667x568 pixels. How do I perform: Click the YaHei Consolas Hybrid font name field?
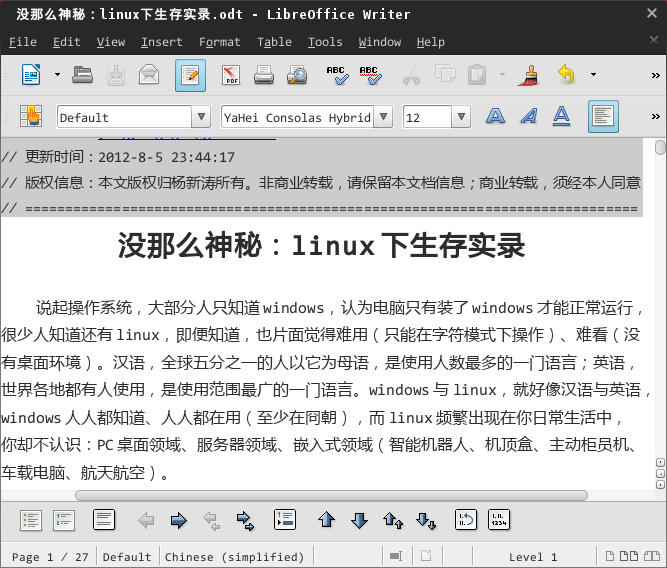point(297,117)
